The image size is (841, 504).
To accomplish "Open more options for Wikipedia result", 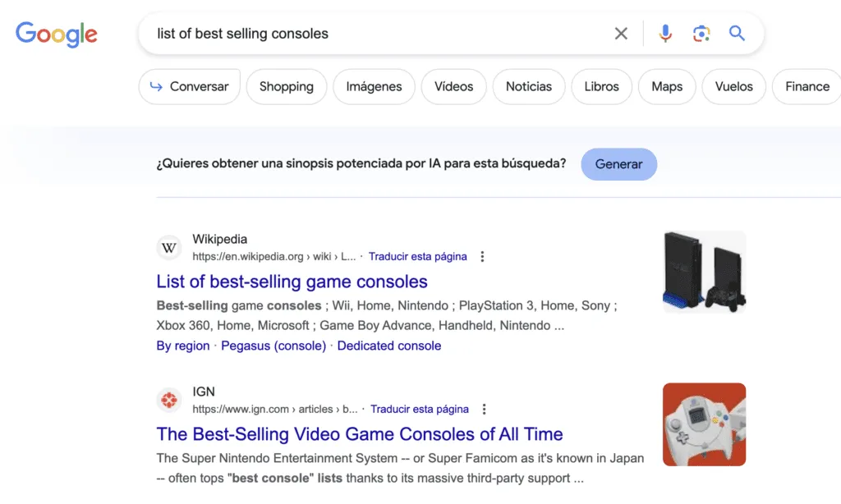I will coord(482,256).
